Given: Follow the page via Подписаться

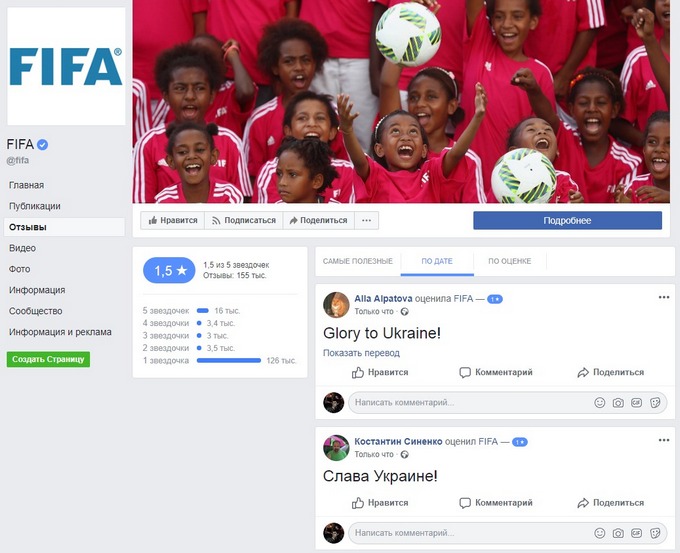Looking at the screenshot, I should [x=244, y=220].
